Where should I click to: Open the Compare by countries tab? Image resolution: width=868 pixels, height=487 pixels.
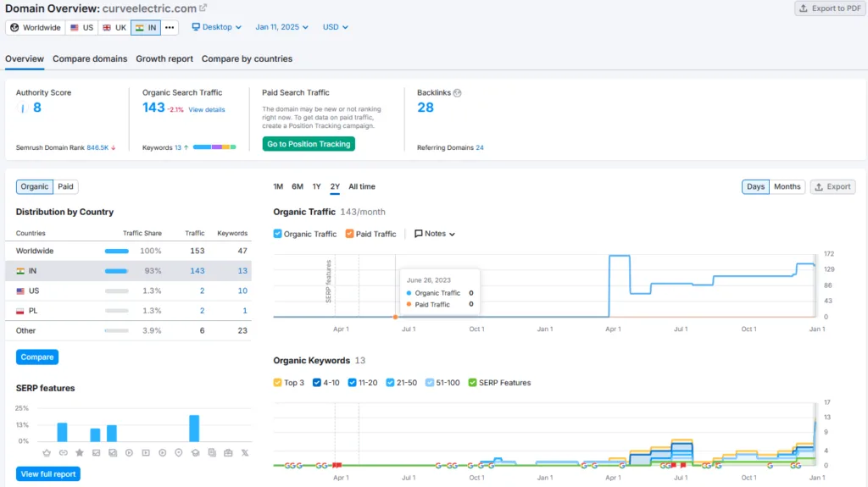[247, 58]
